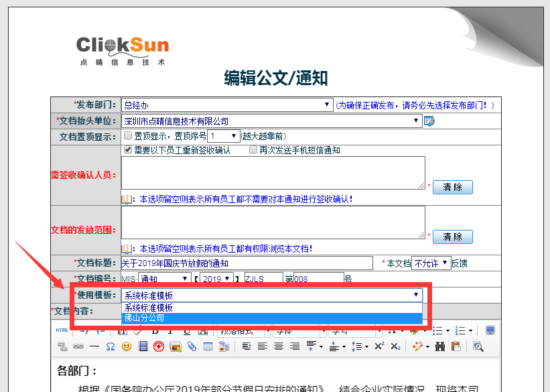Screen dimensions: 550x392
Task: Click 清除 button for distribution scope
Action: click(x=452, y=237)
